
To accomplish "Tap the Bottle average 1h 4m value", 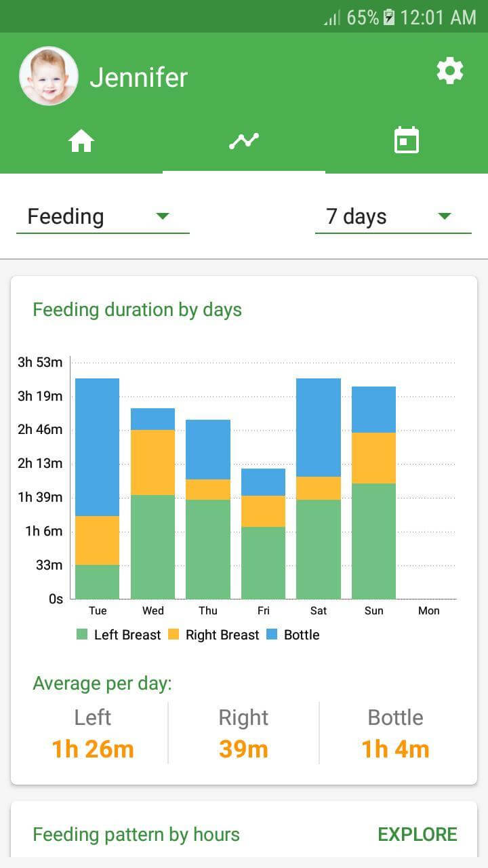I will 395,749.
